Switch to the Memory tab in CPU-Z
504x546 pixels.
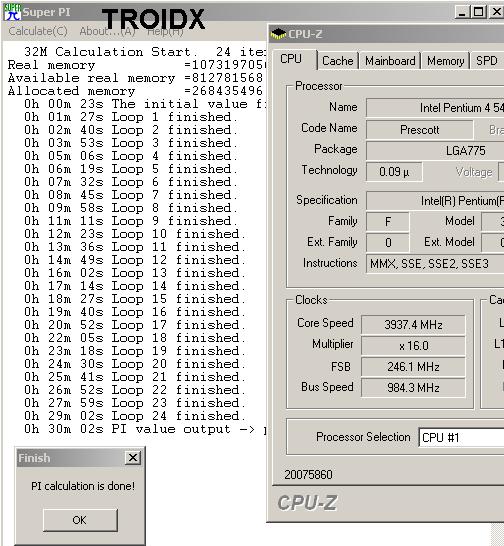coord(445,61)
